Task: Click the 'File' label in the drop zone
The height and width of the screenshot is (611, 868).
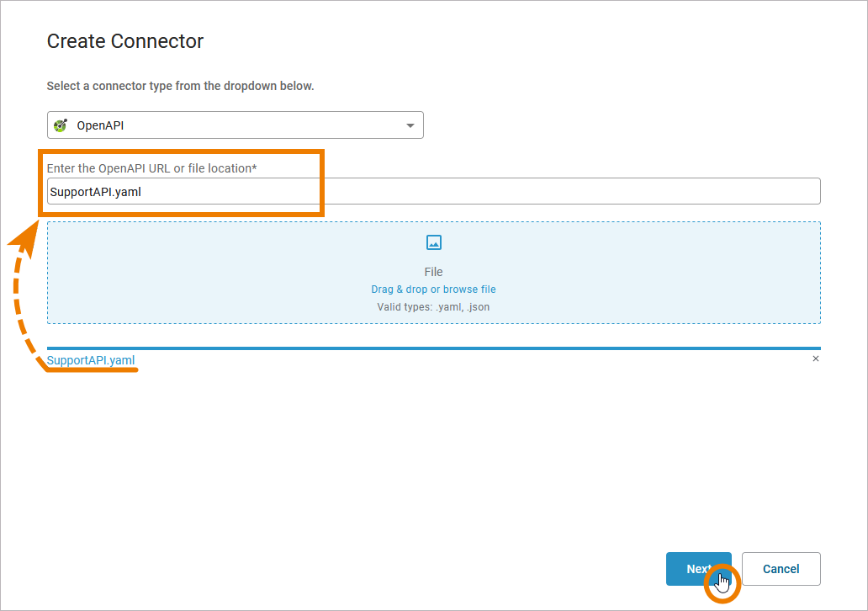Action: 433,272
